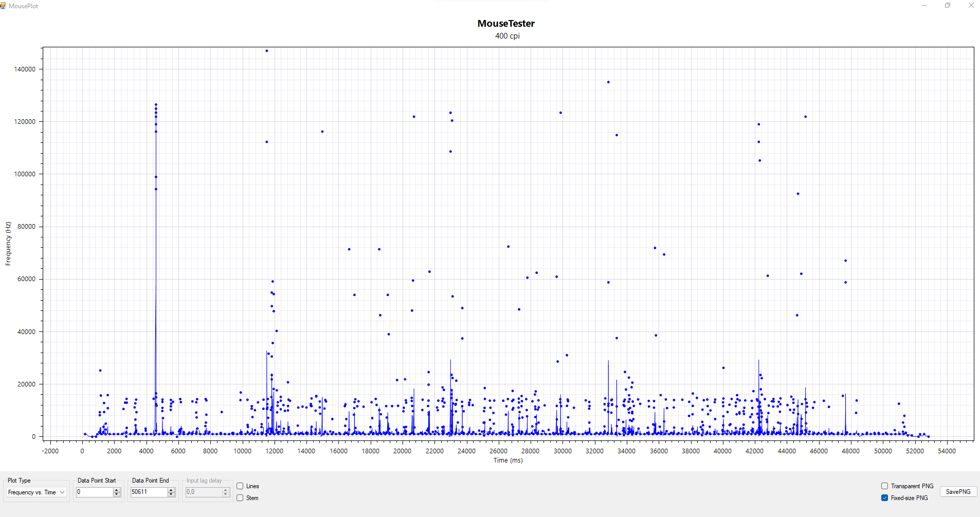The width and height of the screenshot is (980, 517).
Task: Enable the Stem checkbox
Action: [x=240, y=498]
